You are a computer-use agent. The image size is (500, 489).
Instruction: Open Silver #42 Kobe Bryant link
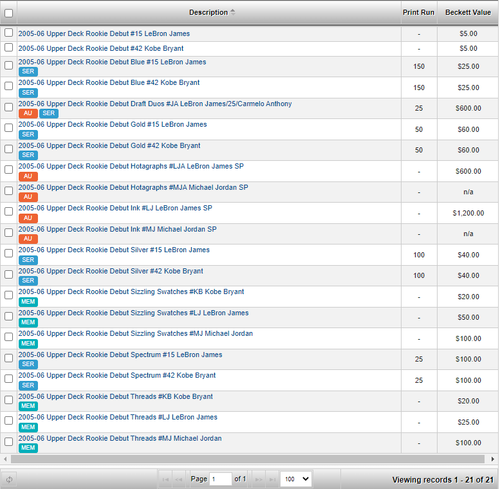click(x=111, y=271)
